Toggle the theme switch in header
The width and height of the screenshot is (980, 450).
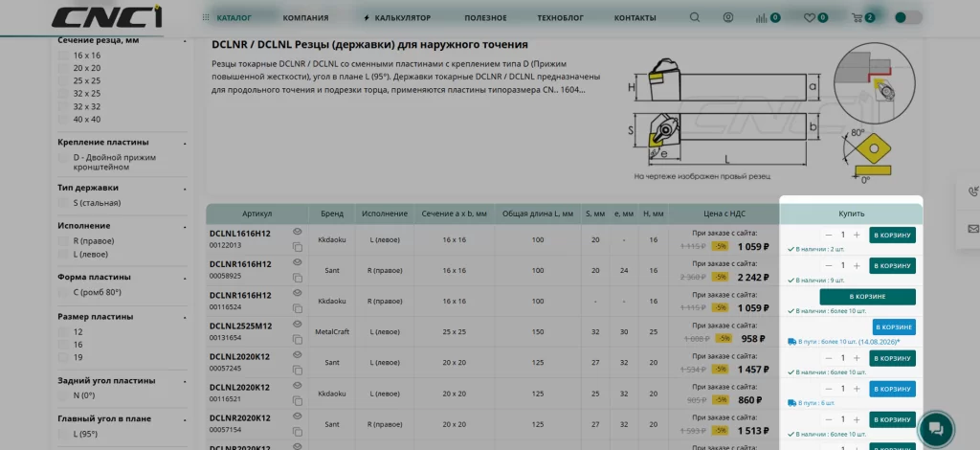pyautogui.click(x=908, y=17)
